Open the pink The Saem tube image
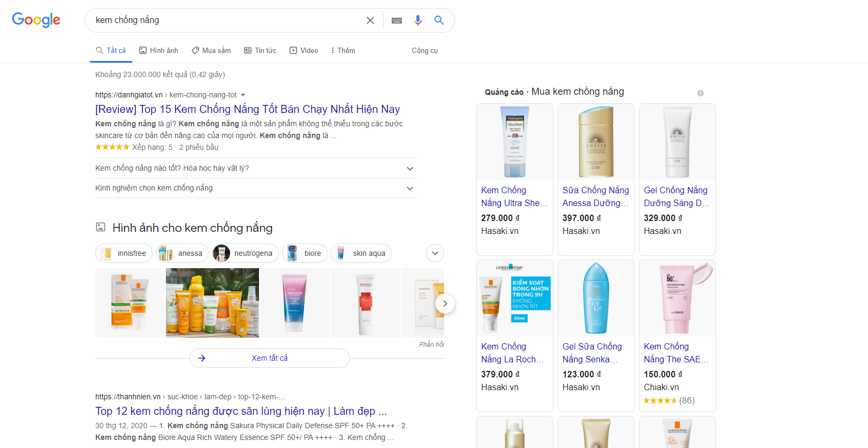The height and width of the screenshot is (448, 868). (677, 298)
